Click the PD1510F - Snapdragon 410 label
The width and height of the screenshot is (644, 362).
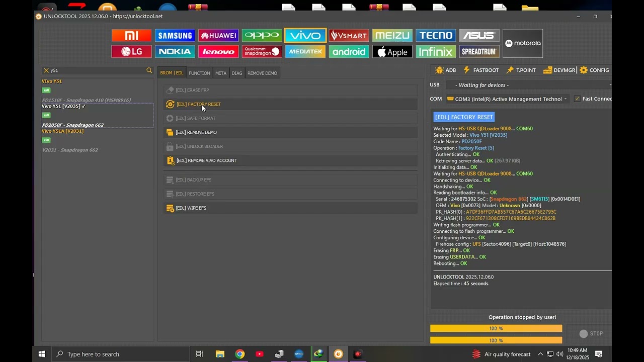pos(87,100)
